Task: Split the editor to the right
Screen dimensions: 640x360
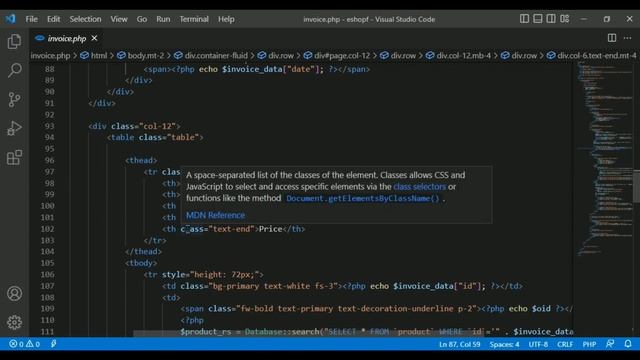Action: pos(611,38)
